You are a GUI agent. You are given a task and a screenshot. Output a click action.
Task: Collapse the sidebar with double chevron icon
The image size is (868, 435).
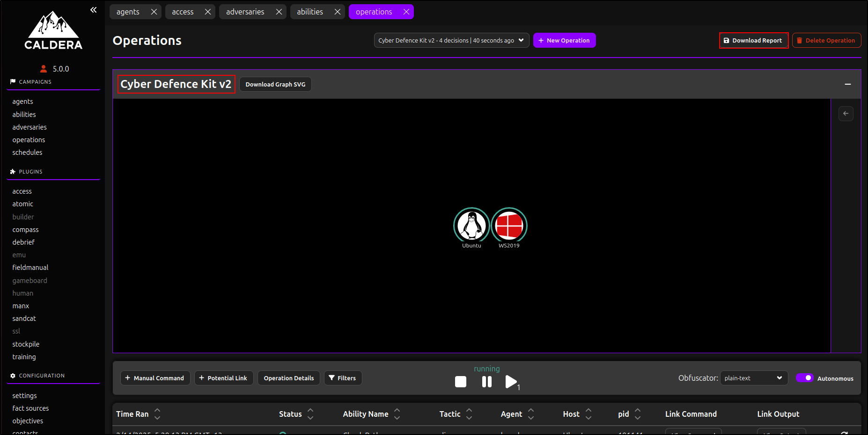click(x=94, y=10)
